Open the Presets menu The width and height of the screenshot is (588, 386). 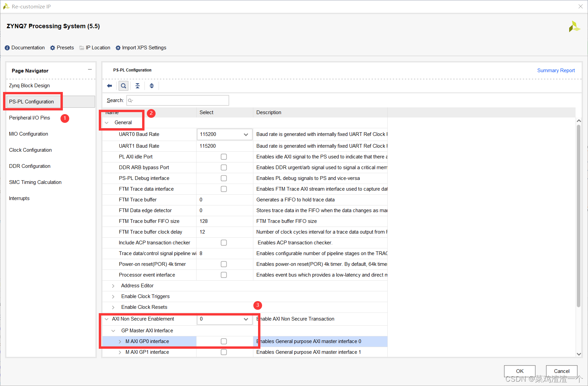[65, 48]
